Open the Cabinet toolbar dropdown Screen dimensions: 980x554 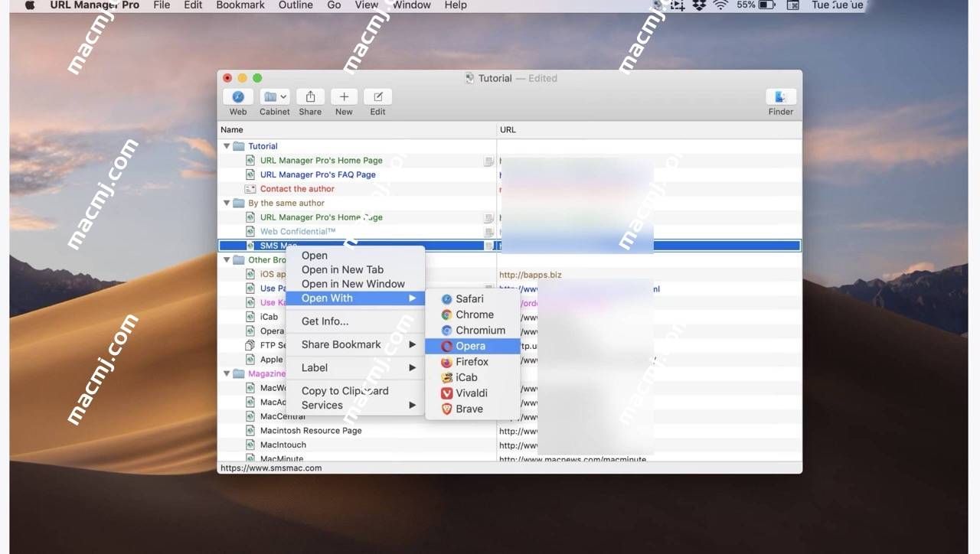pos(274,97)
